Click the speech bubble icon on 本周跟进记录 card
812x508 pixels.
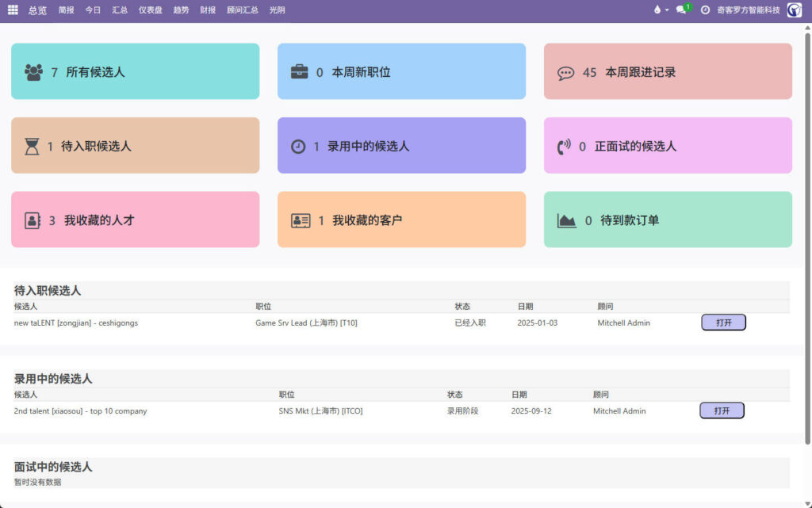(x=565, y=71)
